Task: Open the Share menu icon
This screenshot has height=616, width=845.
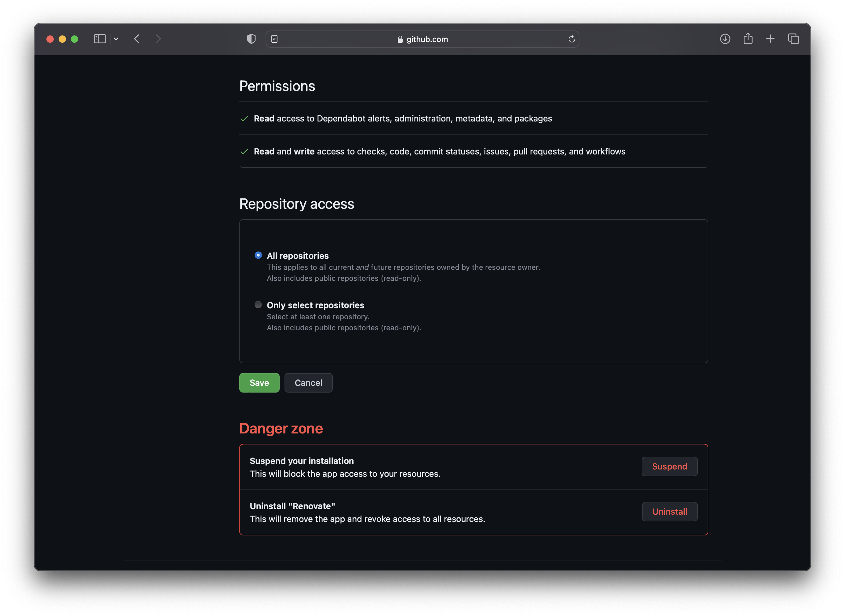Action: pos(748,39)
